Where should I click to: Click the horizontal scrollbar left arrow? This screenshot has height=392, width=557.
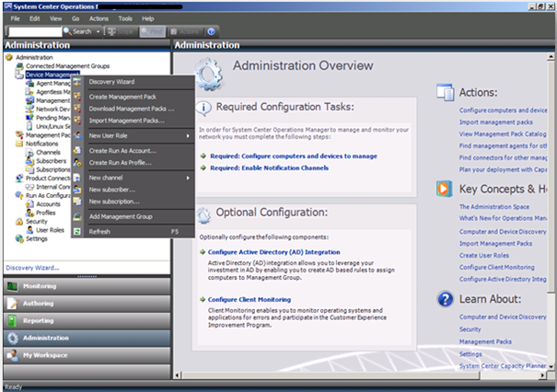178,375
